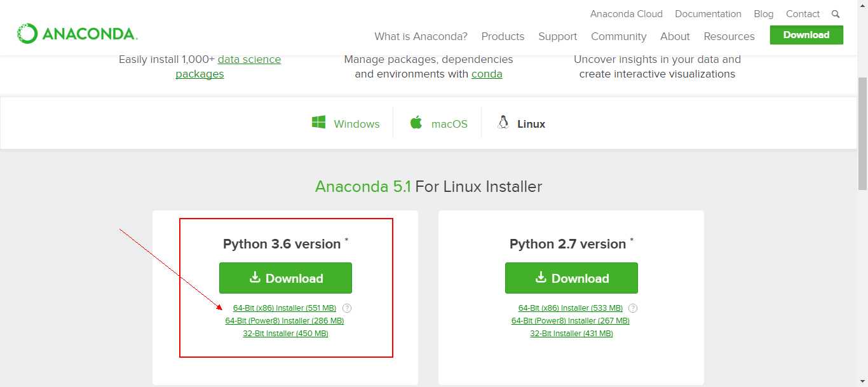
Task: Click 64-Bit (x86) Installer (551 MB)
Action: pos(285,308)
